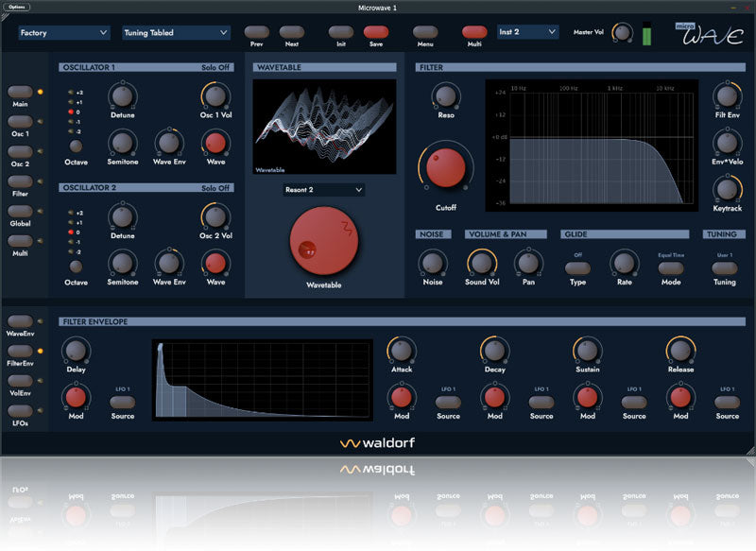Click the Osc 1 Vol knob
The width and height of the screenshot is (756, 551).
215,96
